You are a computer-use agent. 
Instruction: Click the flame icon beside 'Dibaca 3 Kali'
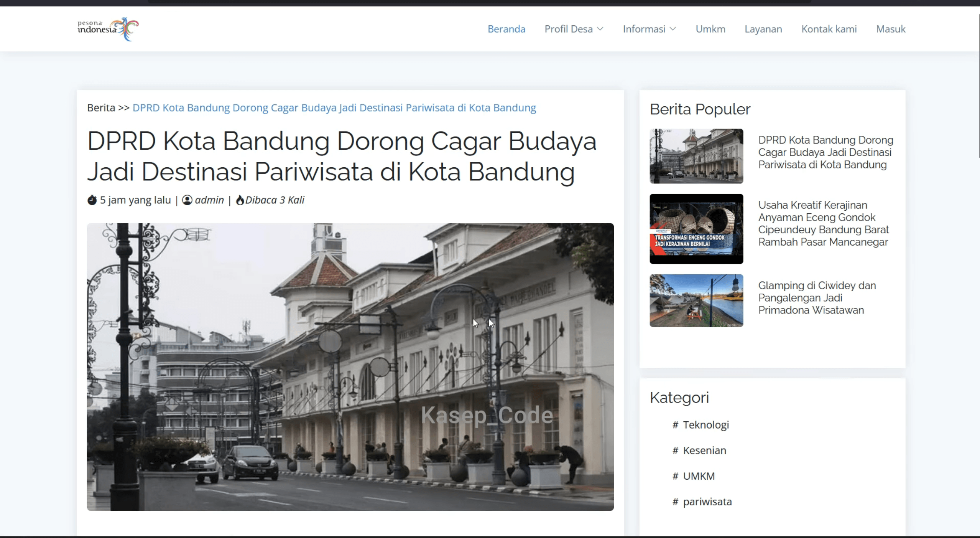pos(240,200)
